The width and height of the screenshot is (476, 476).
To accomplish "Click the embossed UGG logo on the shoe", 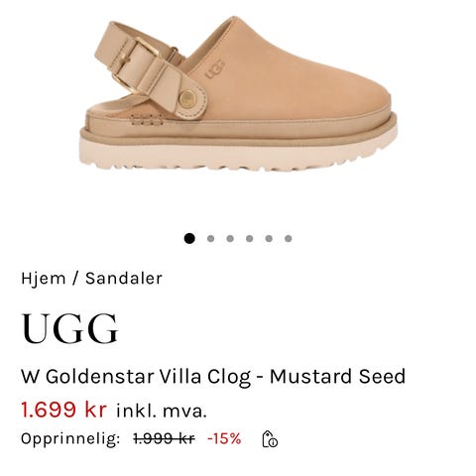I will 215,68.
